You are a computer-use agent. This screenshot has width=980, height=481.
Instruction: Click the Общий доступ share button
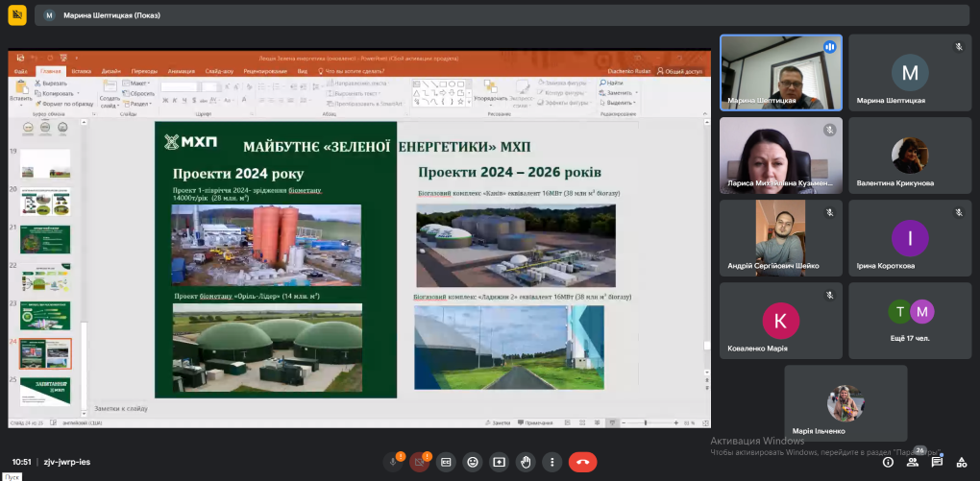click(679, 71)
